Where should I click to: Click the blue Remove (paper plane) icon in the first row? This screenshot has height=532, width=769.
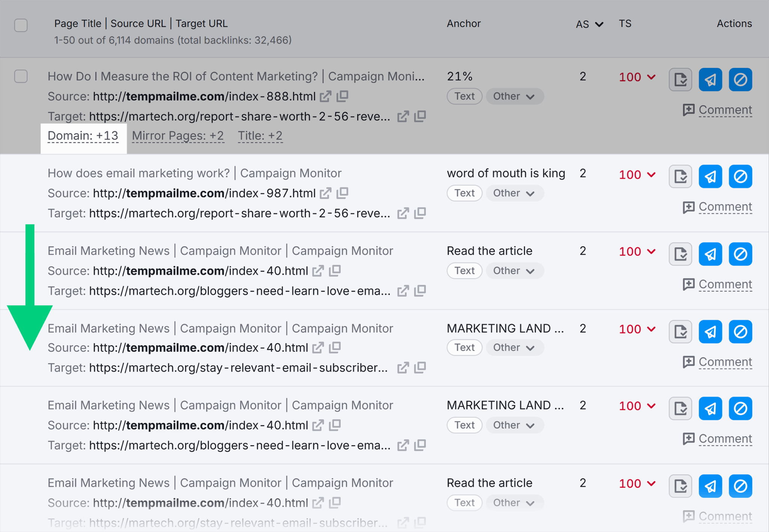[x=710, y=79]
